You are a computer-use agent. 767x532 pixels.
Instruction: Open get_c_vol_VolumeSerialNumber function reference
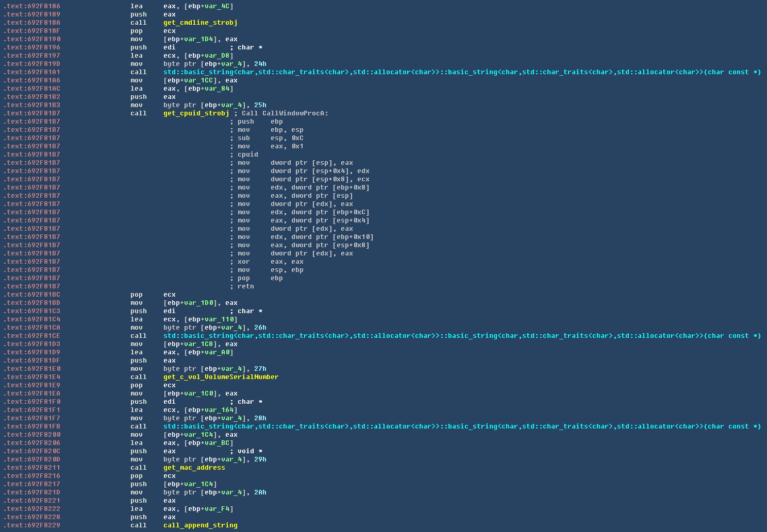(x=221, y=377)
